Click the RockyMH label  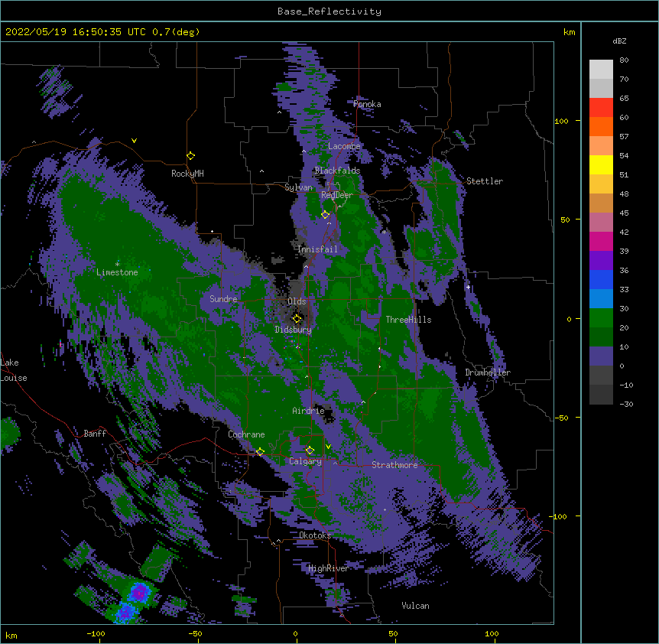tap(187, 174)
